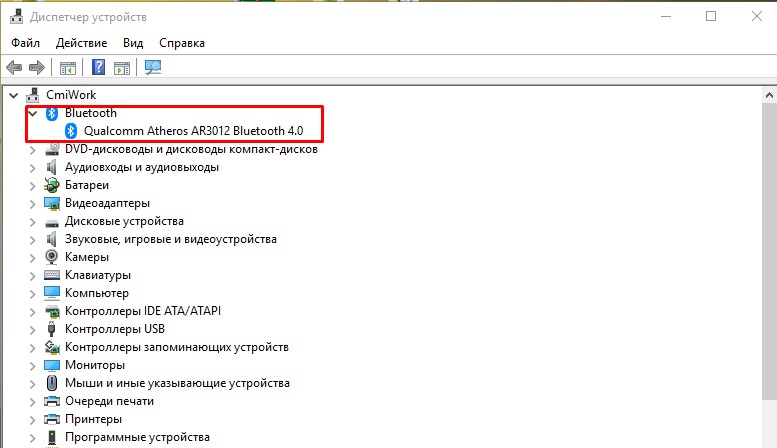Viewport: 777px width, 448px height.
Task: Click the Дисковые устройства drive icon
Action: (52, 222)
